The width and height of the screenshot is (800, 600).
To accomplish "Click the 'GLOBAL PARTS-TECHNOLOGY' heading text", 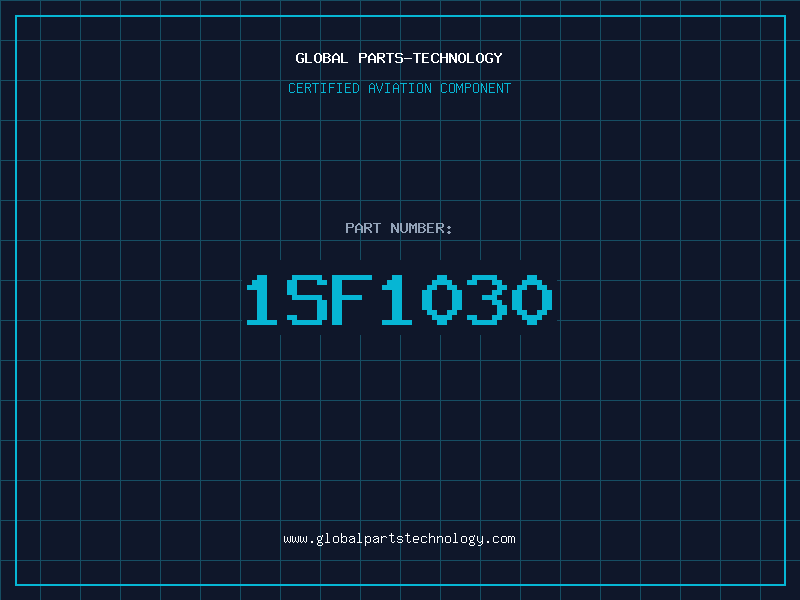I will pyautogui.click(x=399, y=58).
